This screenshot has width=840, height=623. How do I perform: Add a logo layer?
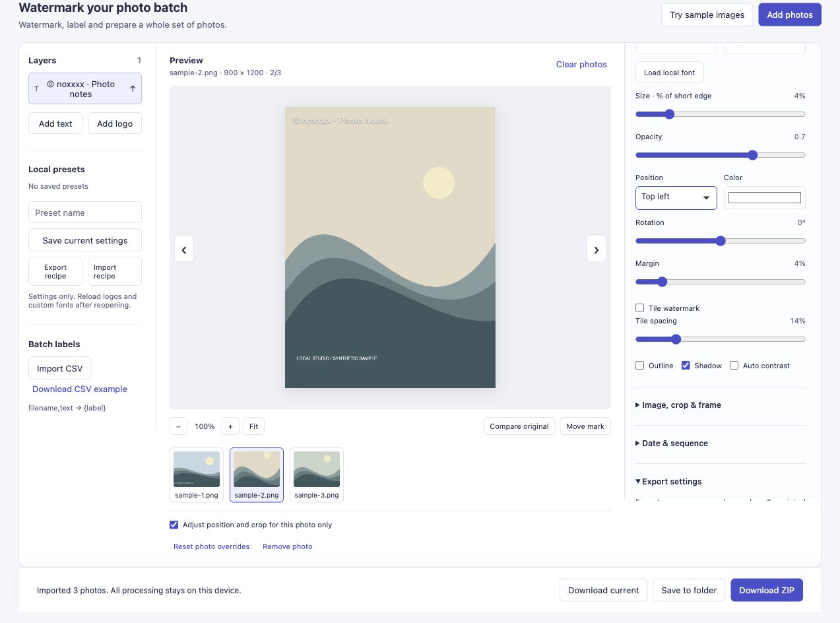click(x=115, y=123)
